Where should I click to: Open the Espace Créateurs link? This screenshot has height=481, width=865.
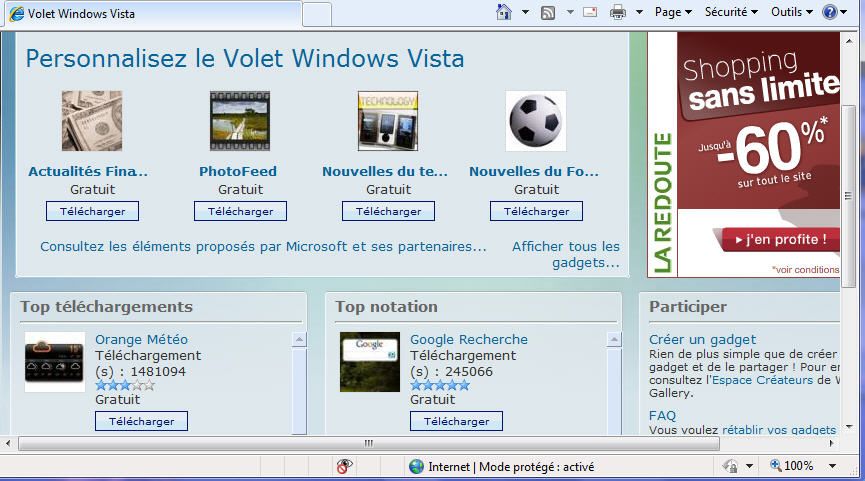coord(762,380)
